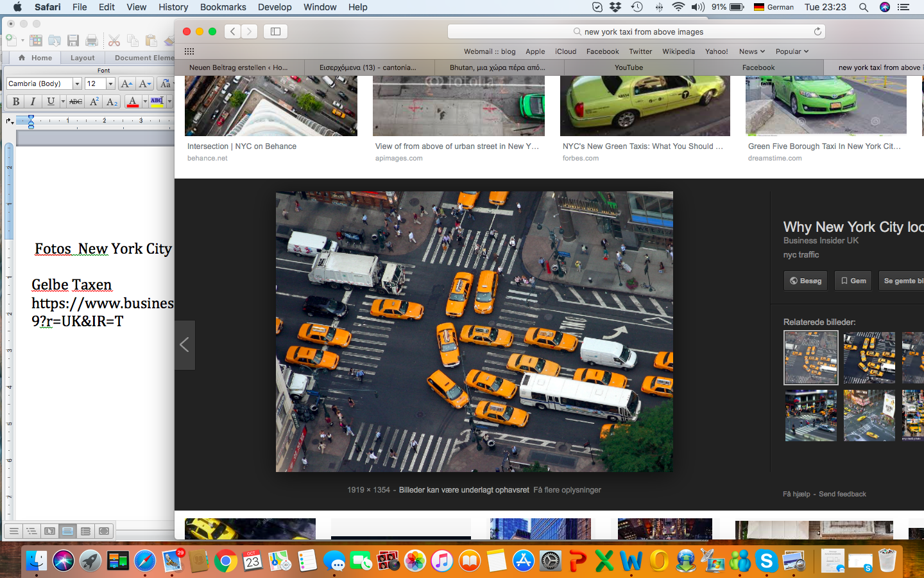
Task: Open the Bookmarks menu in menu bar
Action: coord(223,7)
